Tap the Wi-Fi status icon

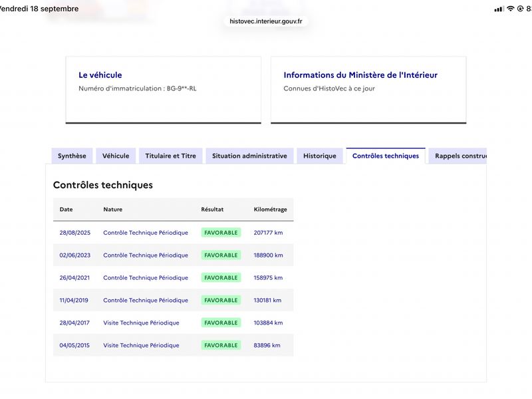point(510,9)
